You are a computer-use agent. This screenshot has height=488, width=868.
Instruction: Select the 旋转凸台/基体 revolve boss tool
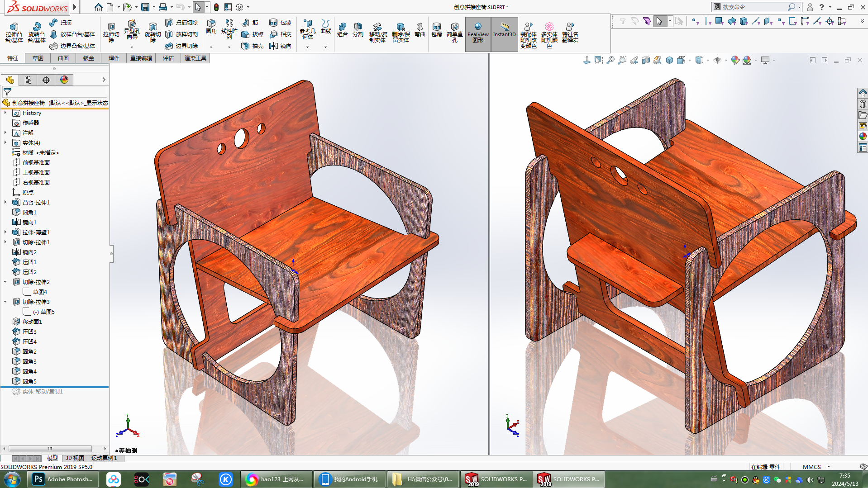click(37, 32)
